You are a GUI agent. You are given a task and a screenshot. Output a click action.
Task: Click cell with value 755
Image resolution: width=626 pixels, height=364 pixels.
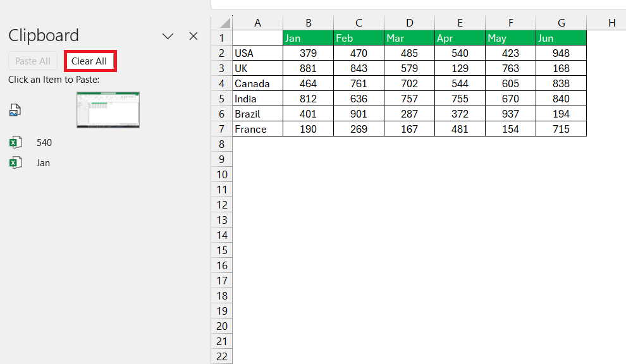click(x=460, y=99)
